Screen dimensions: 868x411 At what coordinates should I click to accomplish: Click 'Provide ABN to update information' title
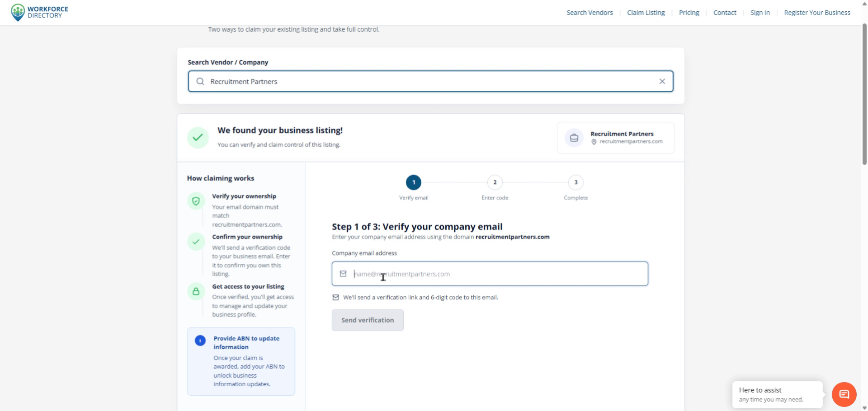246,343
